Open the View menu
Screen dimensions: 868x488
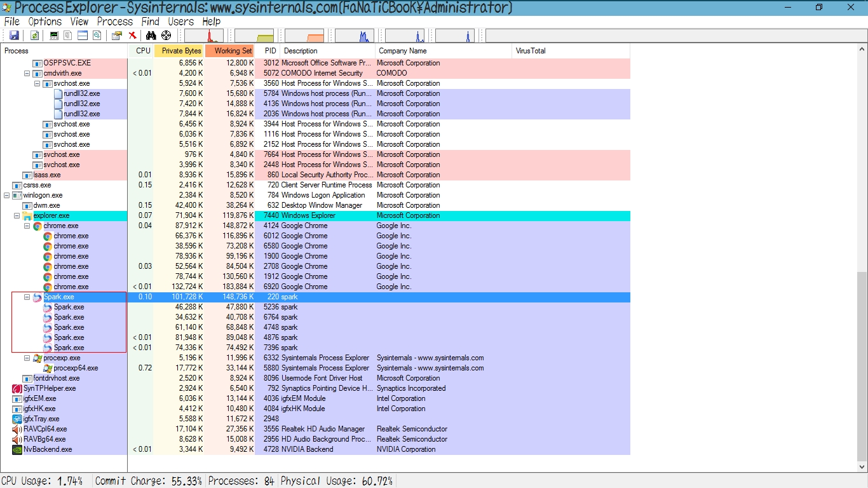pyautogui.click(x=79, y=22)
